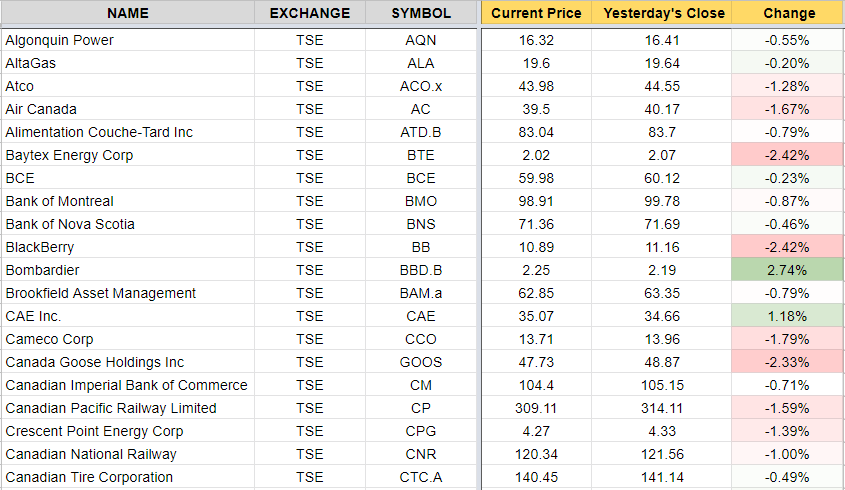Image resolution: width=845 pixels, height=490 pixels.
Task: Click Canadian Pacific Railway current price 309.11
Action: point(536,408)
